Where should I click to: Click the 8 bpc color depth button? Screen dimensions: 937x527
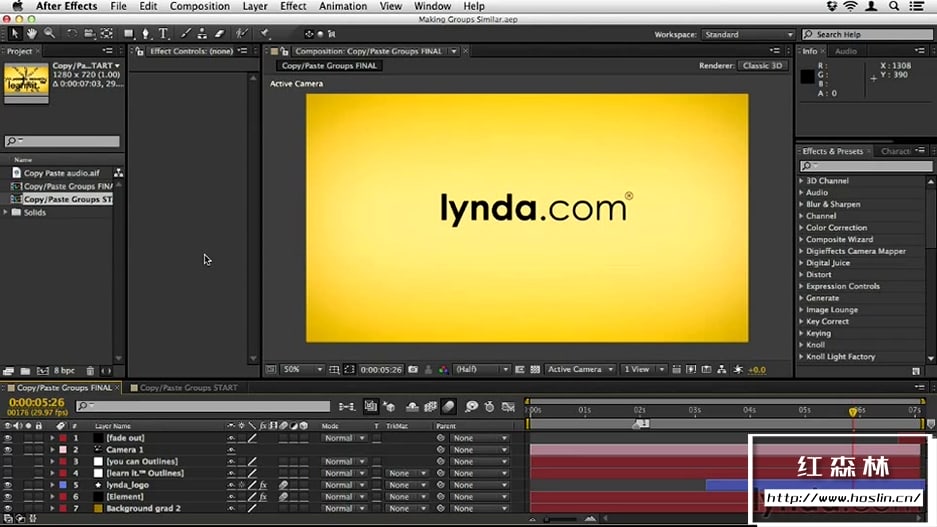click(64, 371)
